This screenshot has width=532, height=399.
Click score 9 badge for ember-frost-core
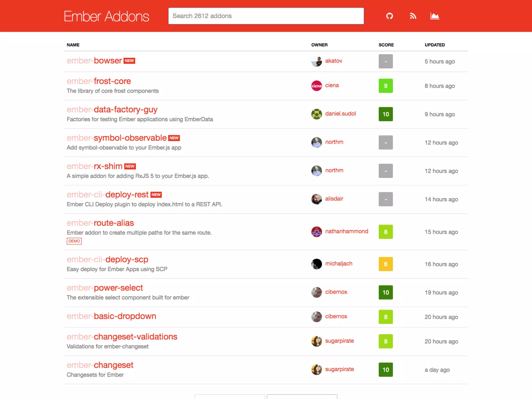[x=385, y=86]
